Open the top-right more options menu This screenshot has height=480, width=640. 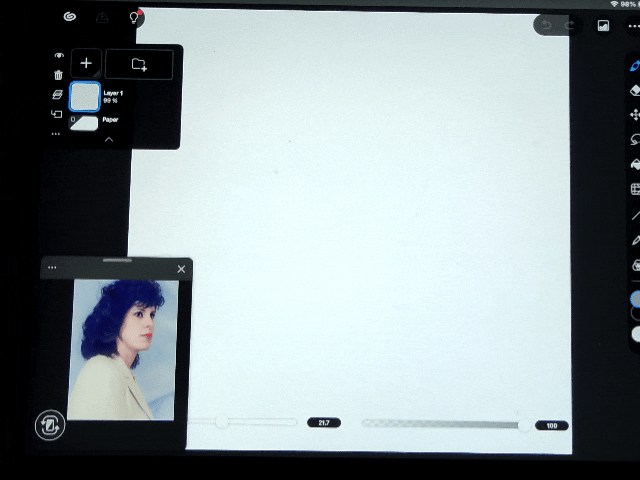[634, 26]
